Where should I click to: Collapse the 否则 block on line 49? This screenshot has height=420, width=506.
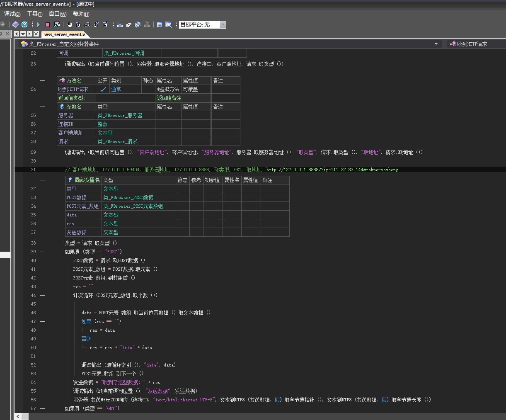click(x=43, y=339)
